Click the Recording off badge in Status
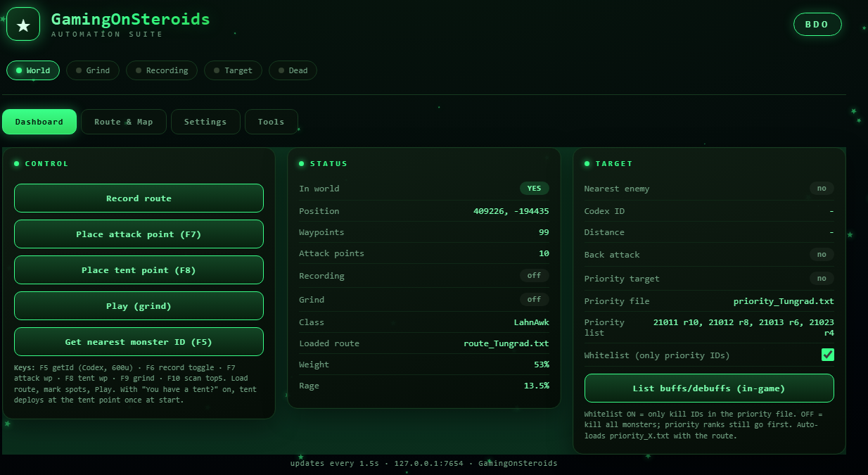 [x=535, y=276]
